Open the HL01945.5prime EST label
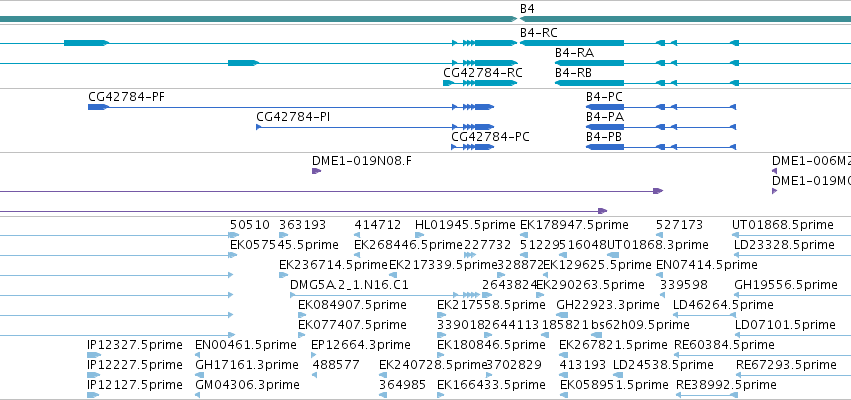Screen dimensions: 851x400 click(465, 225)
